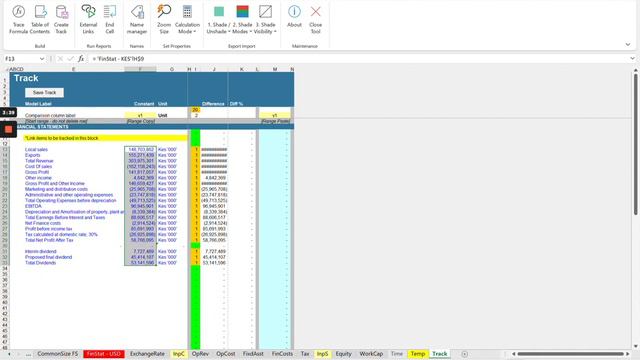Click the Save Track button
640x360 pixels.
(44, 93)
